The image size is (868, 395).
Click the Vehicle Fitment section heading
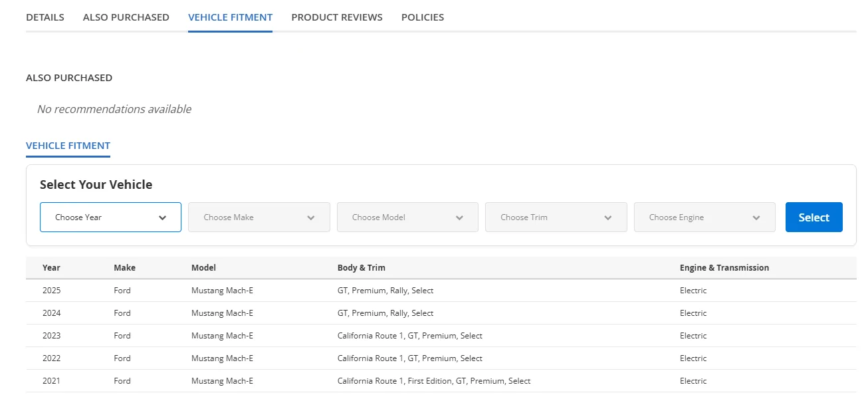click(68, 146)
